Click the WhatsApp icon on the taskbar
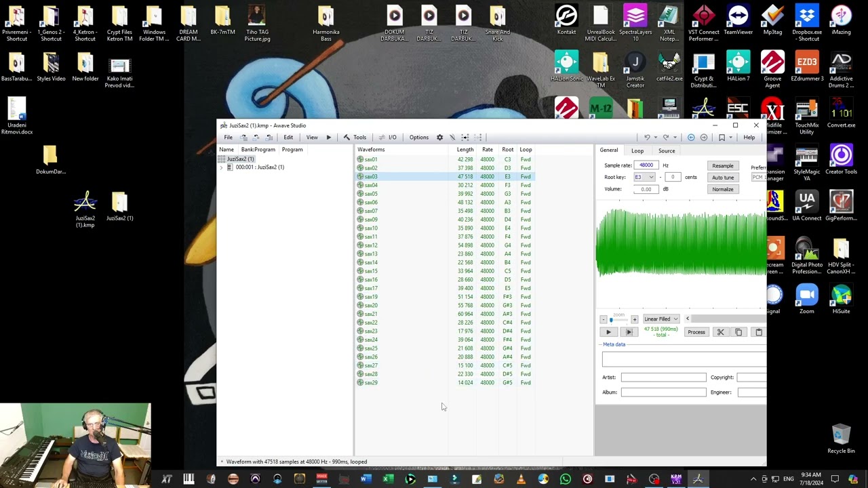 coord(566,479)
